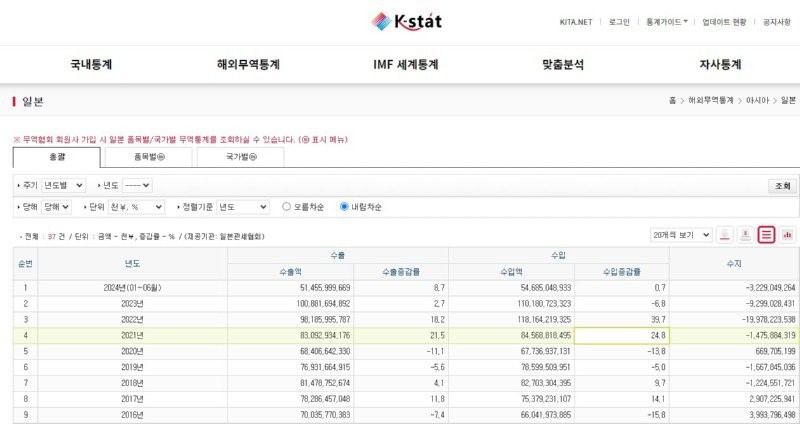Screen dimensions: 800x424
Task: Change the 20개씩 보기 rows dropdown
Action: click(x=678, y=234)
